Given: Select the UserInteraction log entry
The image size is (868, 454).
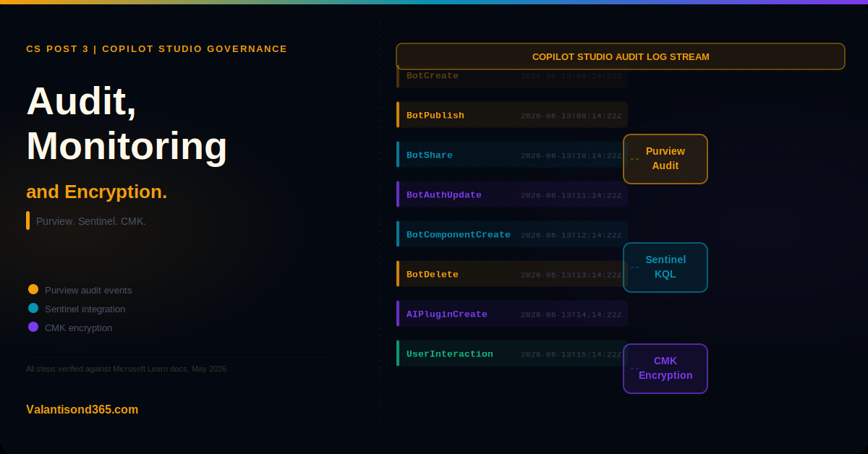Looking at the screenshot, I should click(x=512, y=354).
